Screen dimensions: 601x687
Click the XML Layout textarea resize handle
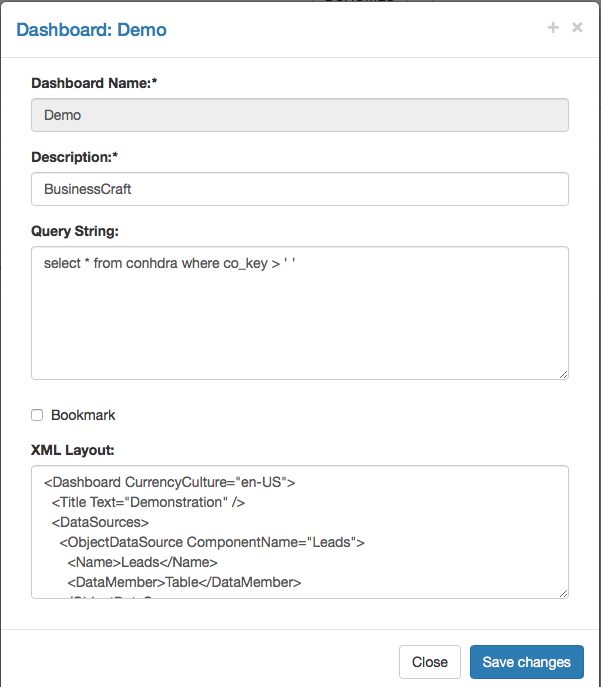[x=564, y=593]
